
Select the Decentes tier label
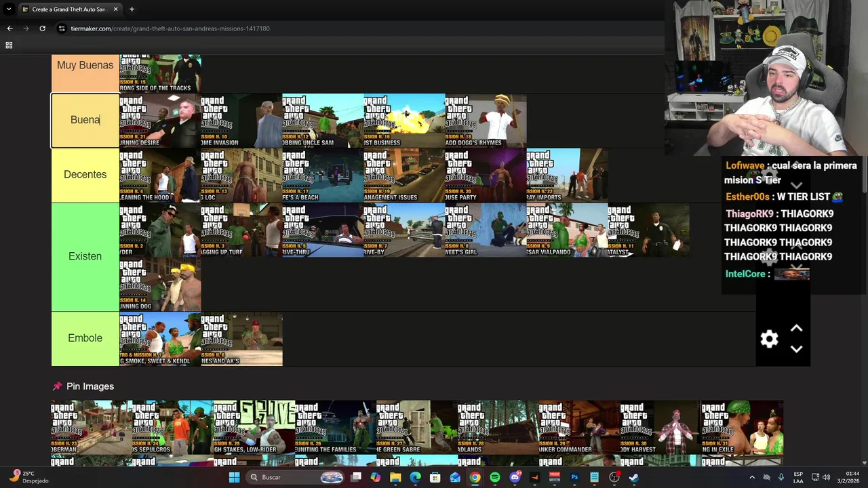tap(85, 174)
